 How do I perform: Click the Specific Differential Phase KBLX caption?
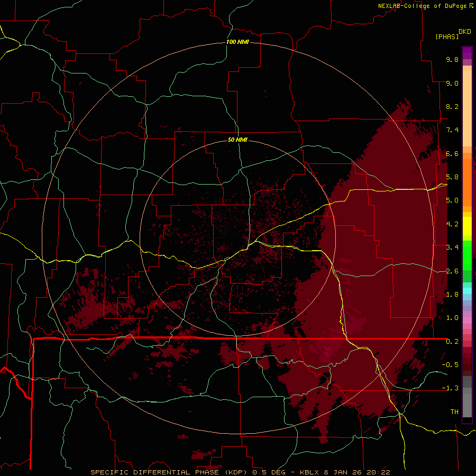click(240, 472)
